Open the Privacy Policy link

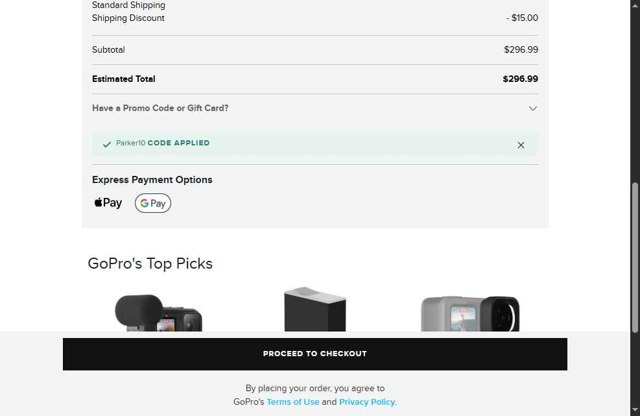click(367, 402)
